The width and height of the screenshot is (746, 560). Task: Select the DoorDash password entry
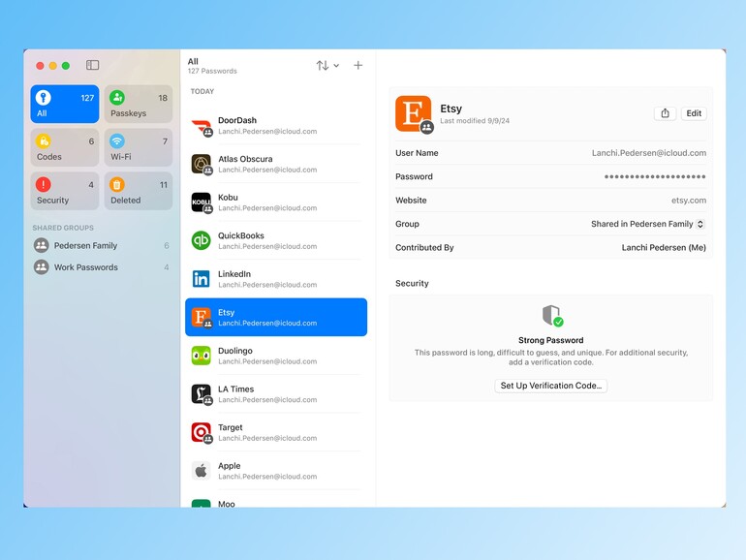[x=276, y=126]
